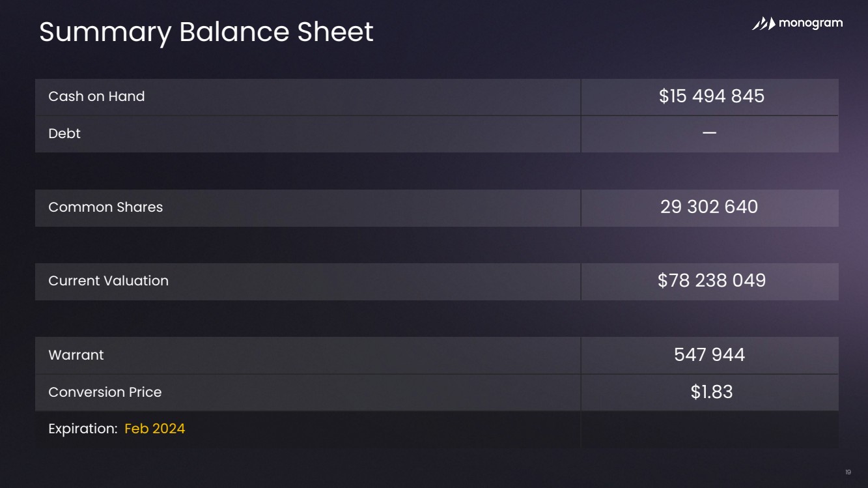Click the monogram logo icon
Viewport: 868px width, 488px height.
[x=764, y=23]
